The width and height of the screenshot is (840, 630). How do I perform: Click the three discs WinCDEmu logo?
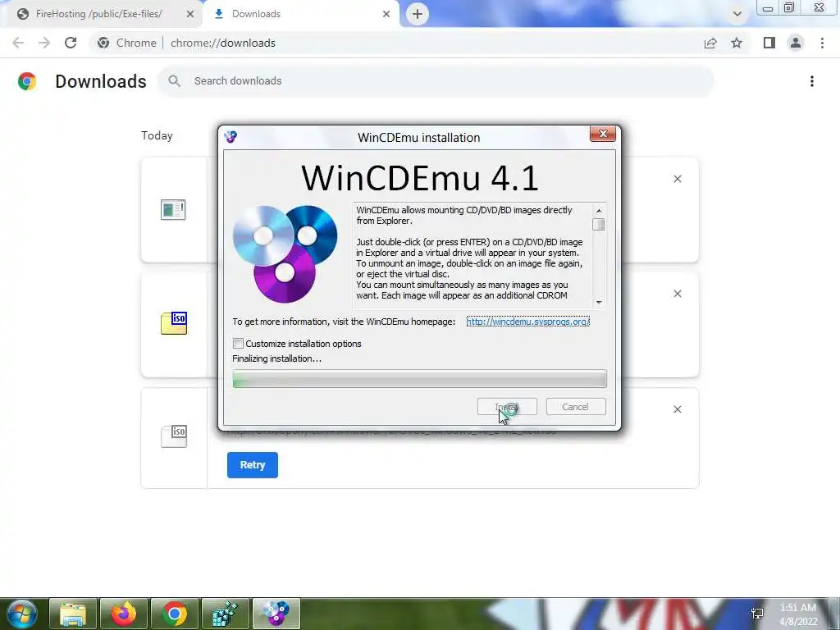285,253
